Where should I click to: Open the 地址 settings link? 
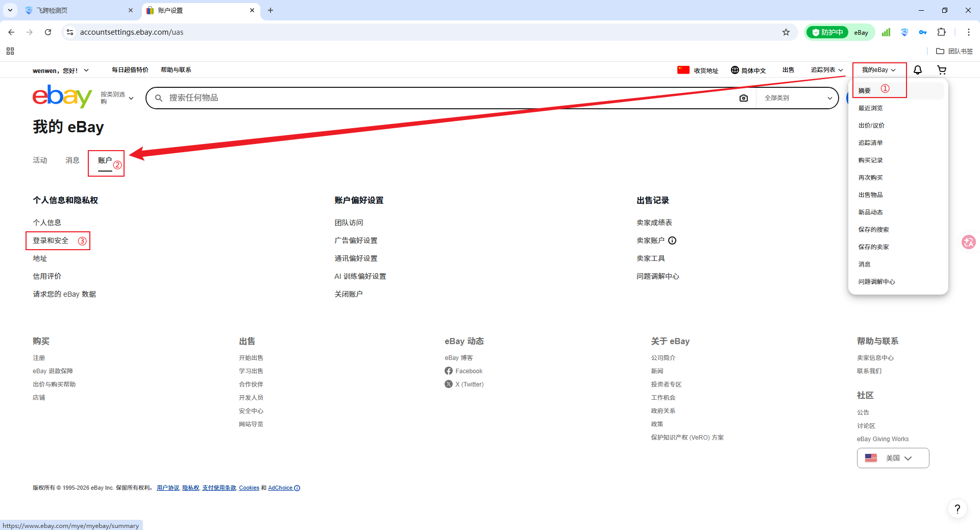point(40,258)
